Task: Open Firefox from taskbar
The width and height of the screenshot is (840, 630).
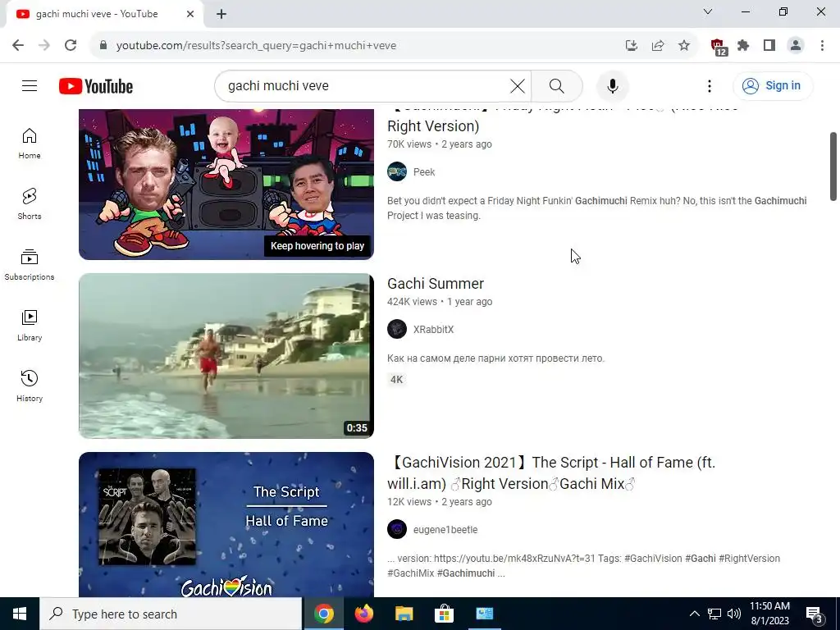Action: tap(363, 614)
